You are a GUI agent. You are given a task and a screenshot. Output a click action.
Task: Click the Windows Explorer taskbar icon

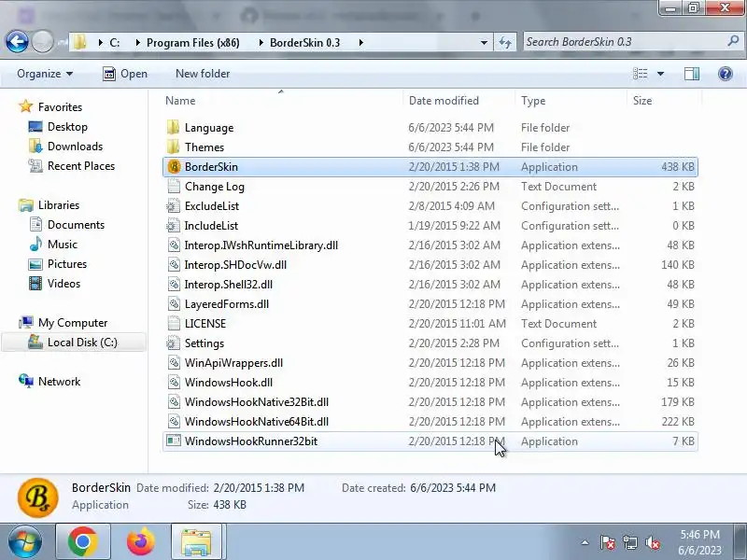(x=196, y=541)
